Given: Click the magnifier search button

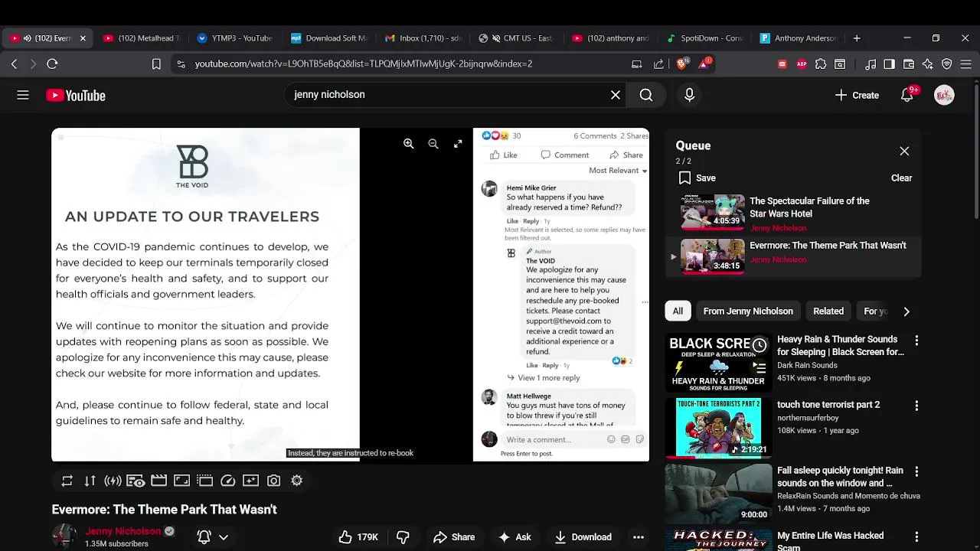Looking at the screenshot, I should tap(646, 95).
